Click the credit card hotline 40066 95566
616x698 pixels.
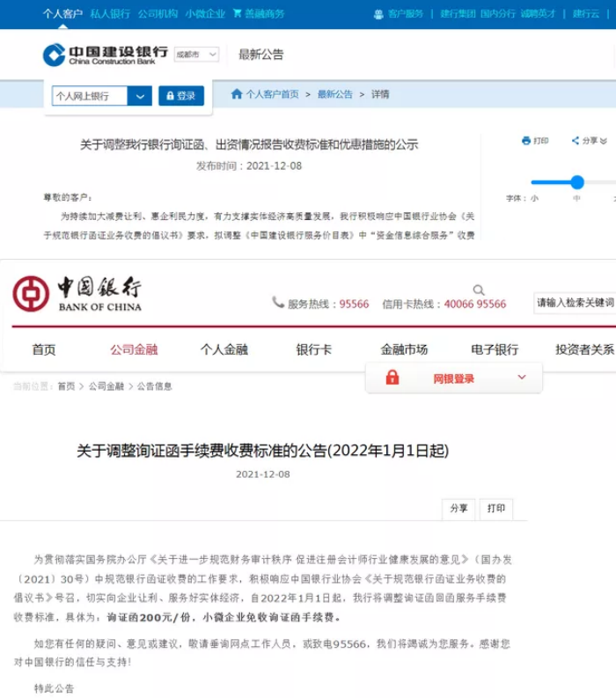(x=475, y=304)
